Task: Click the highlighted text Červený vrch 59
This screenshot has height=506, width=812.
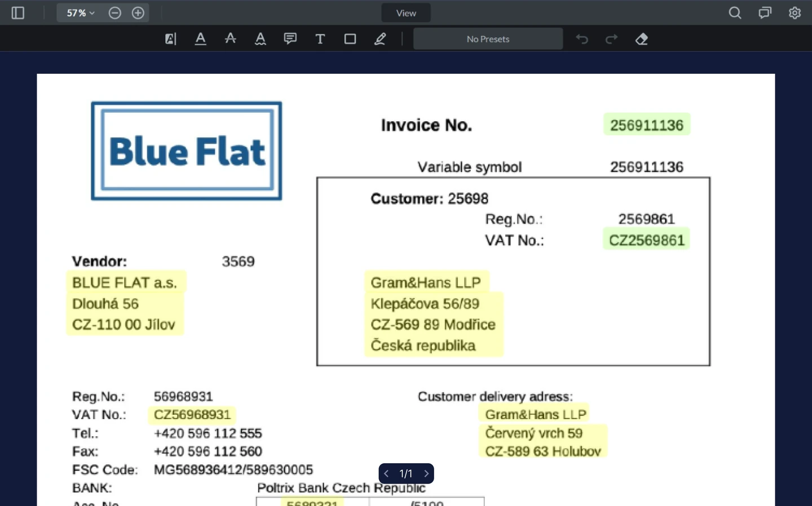Action: tap(534, 433)
